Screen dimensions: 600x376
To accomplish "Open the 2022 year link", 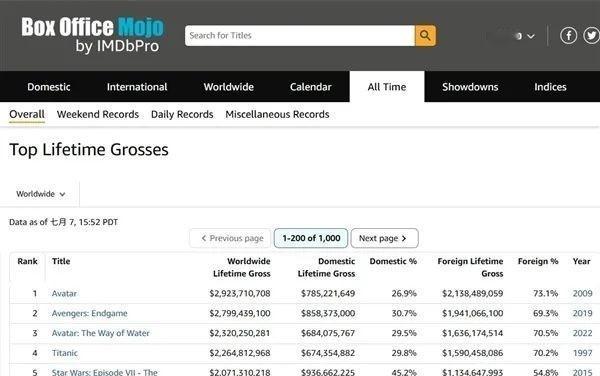I will click(582, 333).
